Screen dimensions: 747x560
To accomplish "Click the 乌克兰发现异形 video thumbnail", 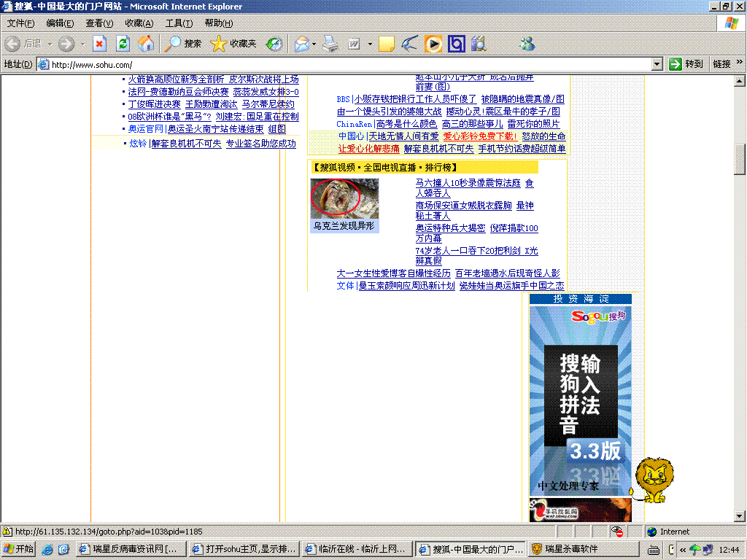I will [344, 199].
